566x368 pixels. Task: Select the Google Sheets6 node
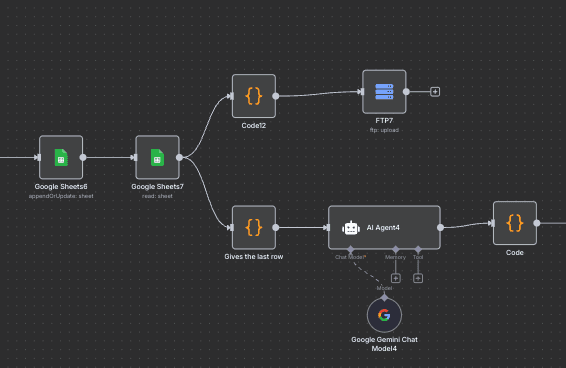(61, 157)
